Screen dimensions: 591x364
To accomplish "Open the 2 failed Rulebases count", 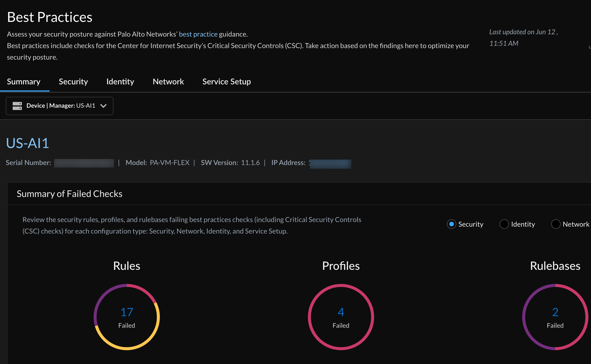I will [555, 312].
